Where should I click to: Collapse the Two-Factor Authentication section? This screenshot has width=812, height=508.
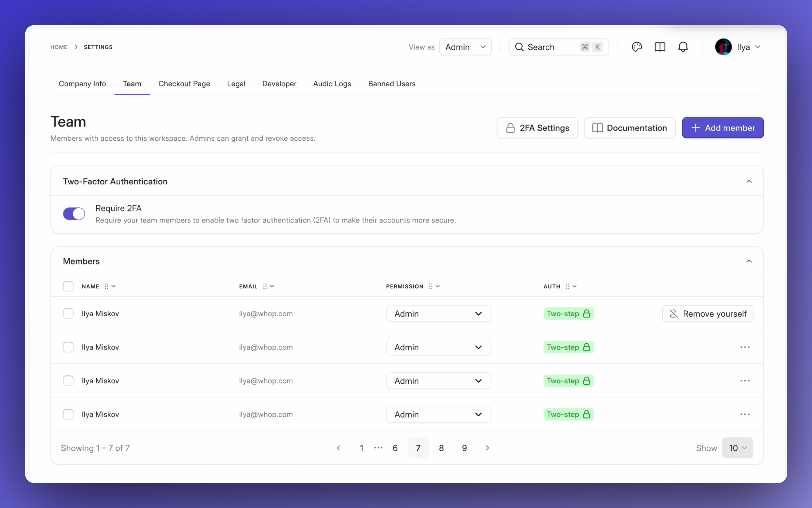(749, 181)
